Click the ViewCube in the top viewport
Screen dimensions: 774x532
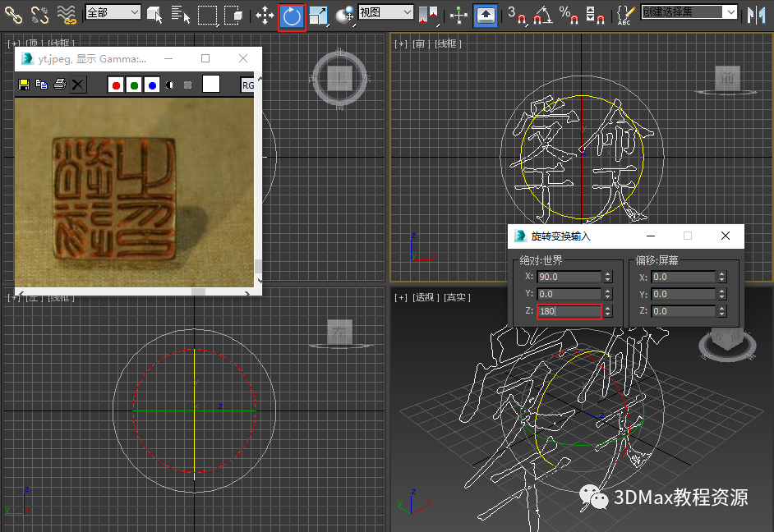pos(340,79)
